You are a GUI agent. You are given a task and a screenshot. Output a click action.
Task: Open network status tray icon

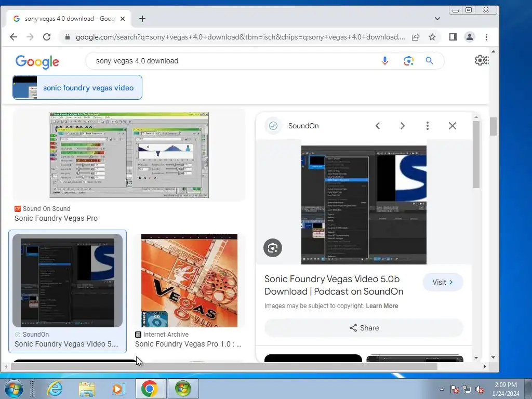(467, 389)
